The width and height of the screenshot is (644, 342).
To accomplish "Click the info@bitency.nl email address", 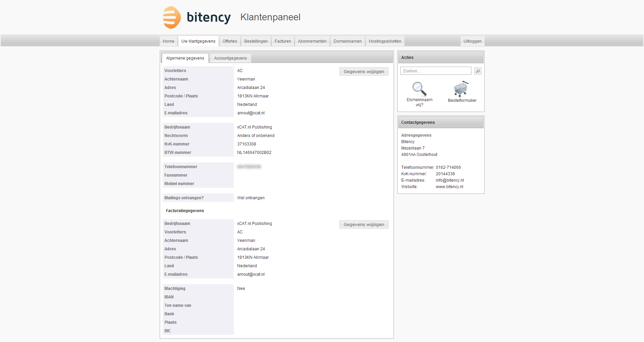I will pyautogui.click(x=450, y=180).
